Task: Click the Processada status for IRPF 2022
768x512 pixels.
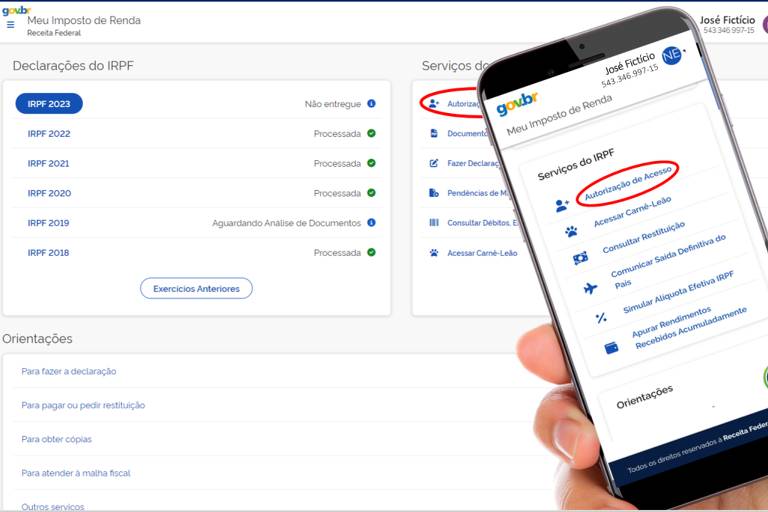Action: [337, 134]
